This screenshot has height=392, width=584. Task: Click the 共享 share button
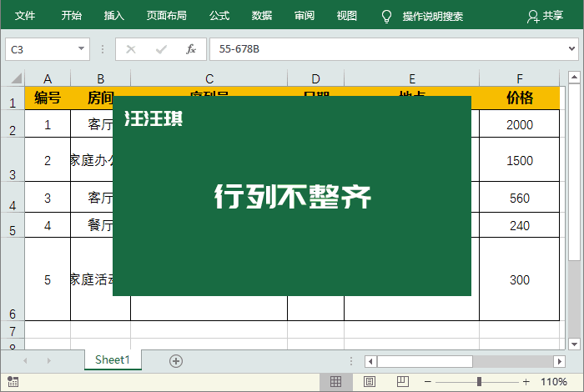(546, 16)
